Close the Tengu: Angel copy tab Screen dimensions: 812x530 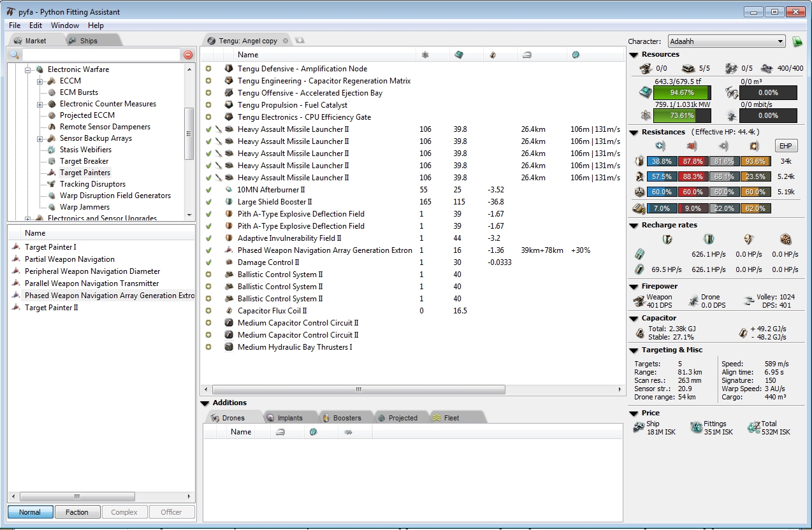(x=286, y=41)
